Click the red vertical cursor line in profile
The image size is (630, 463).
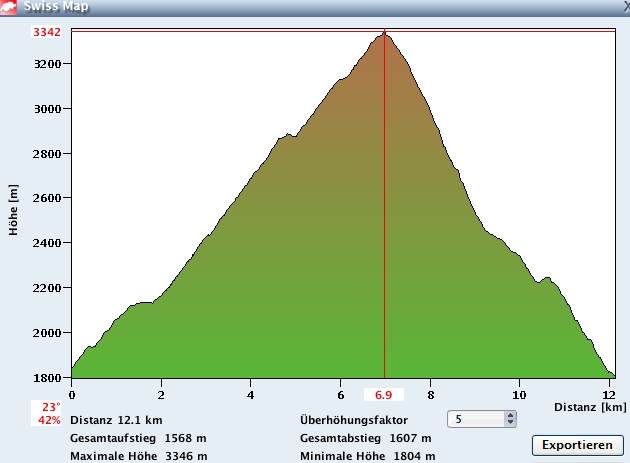click(x=385, y=250)
